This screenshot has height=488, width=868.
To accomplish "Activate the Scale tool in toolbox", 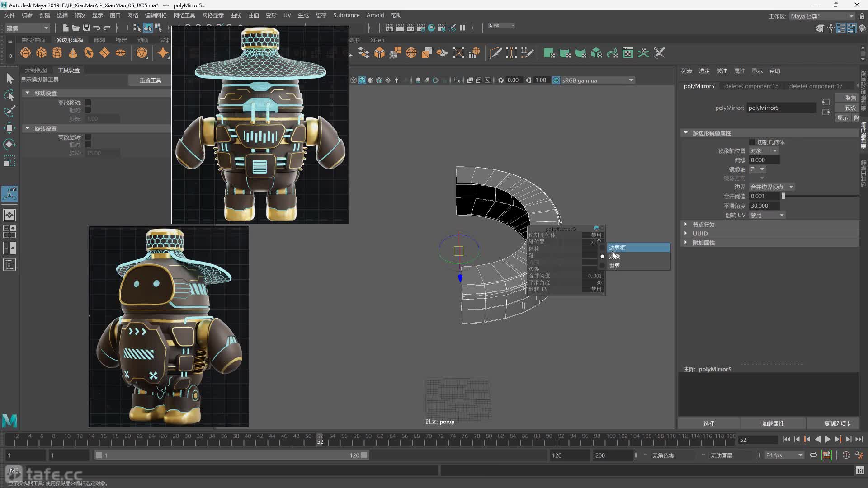I will (9, 161).
